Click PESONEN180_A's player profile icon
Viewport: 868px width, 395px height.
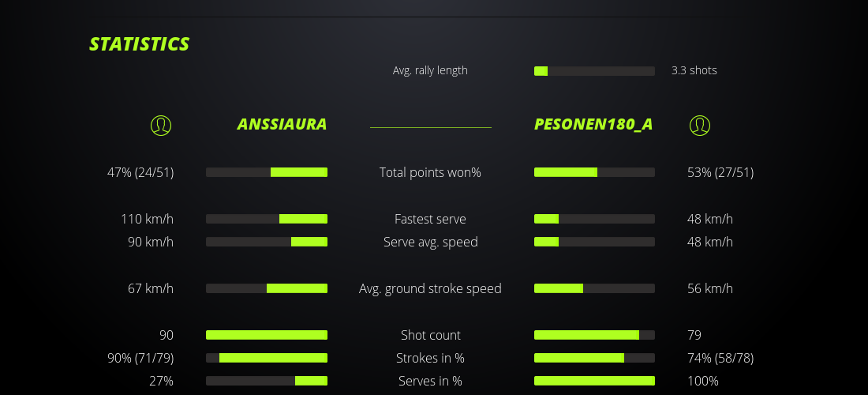[700, 125]
